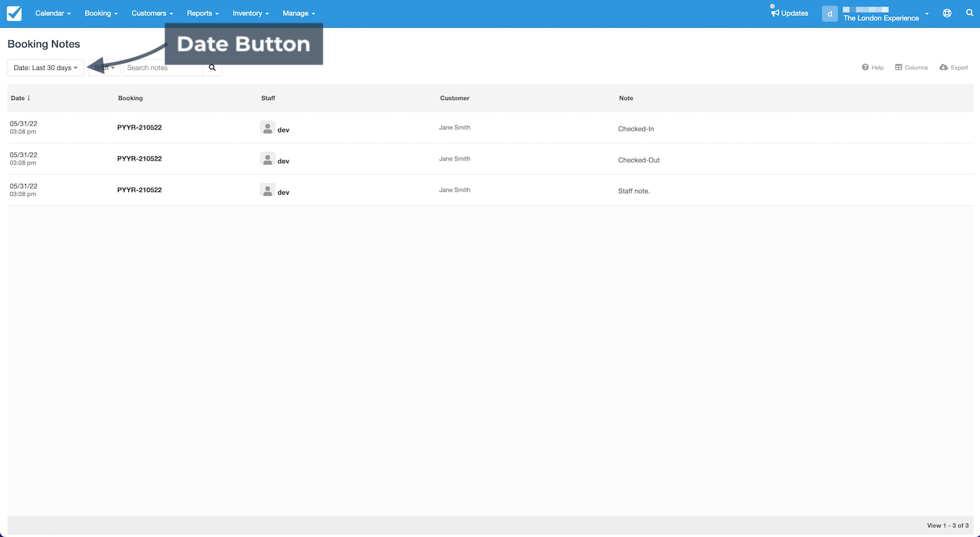The width and height of the screenshot is (980, 537).
Task: Click the Checked-In note text
Action: coord(636,129)
